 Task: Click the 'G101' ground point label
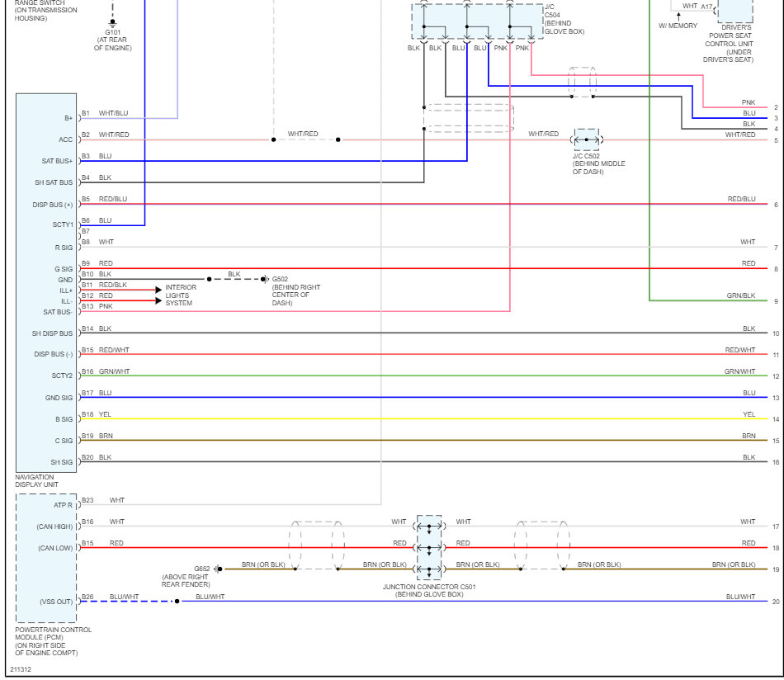(x=112, y=32)
